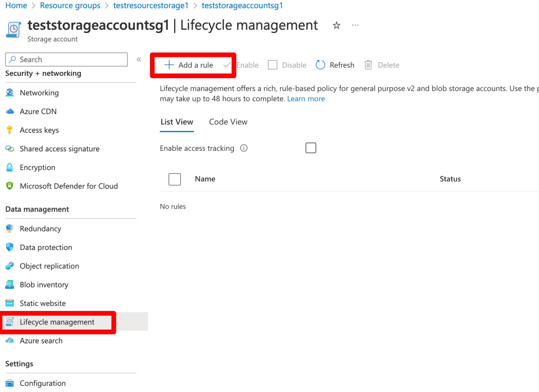Switch to the Code View tab
This screenshot has width=539, height=392.
pos(228,122)
